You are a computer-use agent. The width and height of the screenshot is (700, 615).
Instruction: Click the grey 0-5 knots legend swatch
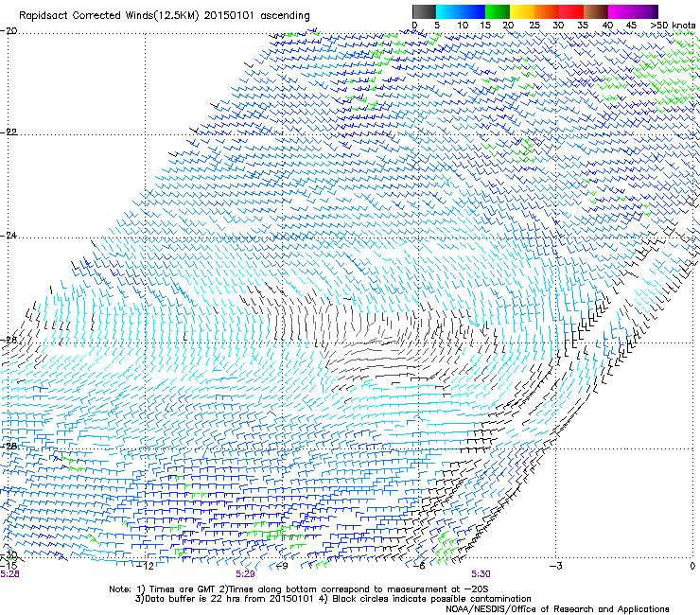(x=424, y=11)
